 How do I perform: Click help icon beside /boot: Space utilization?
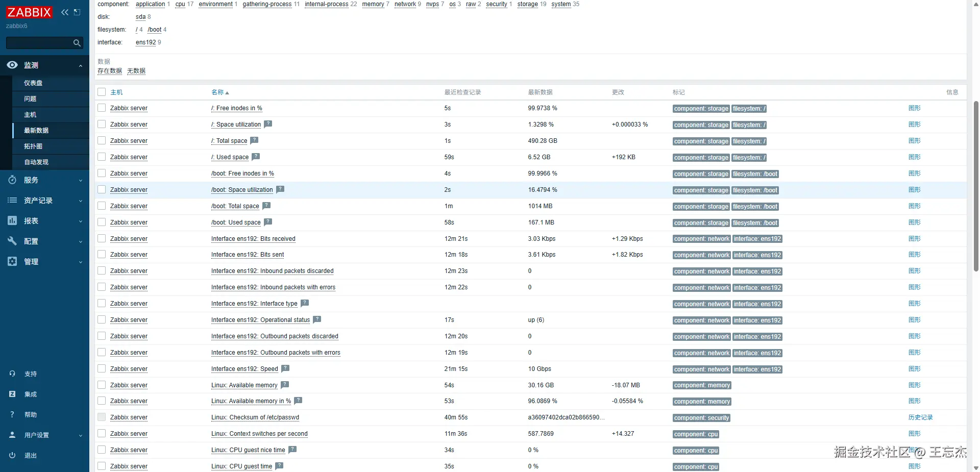(280, 189)
